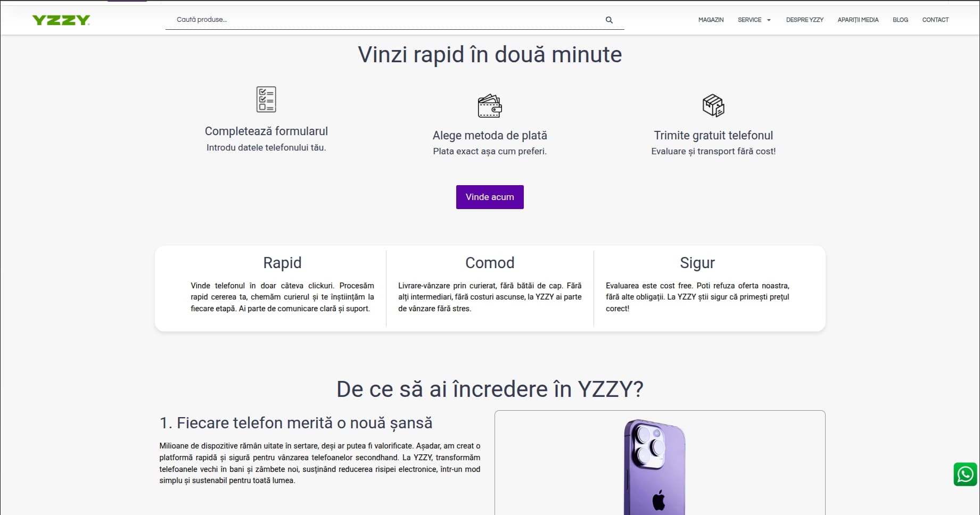Open the Contact page
Image resolution: width=980 pixels, height=515 pixels.
pos(935,20)
